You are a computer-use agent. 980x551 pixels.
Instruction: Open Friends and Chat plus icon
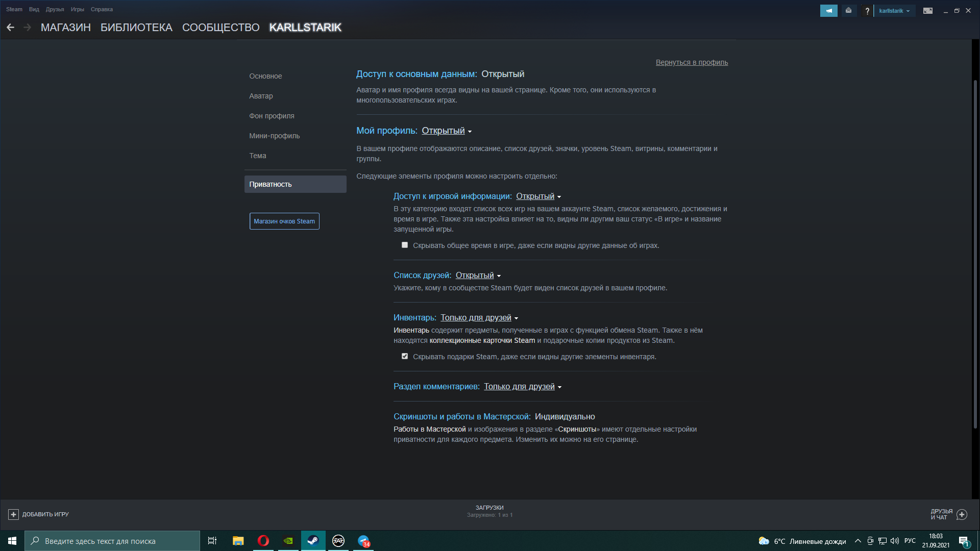pyautogui.click(x=962, y=514)
